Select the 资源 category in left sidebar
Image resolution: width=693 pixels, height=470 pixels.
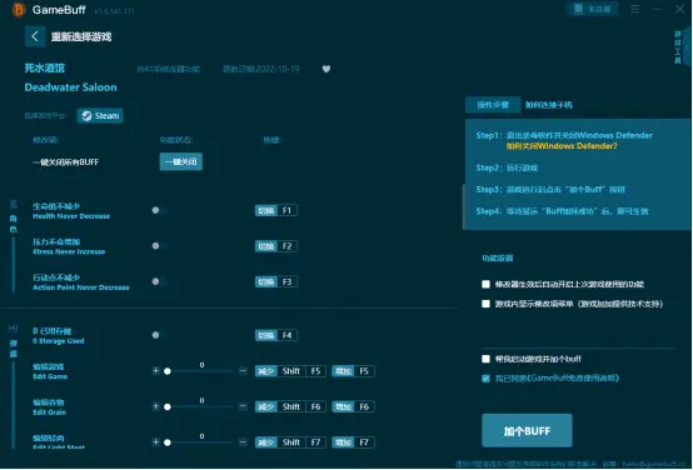coord(13,349)
